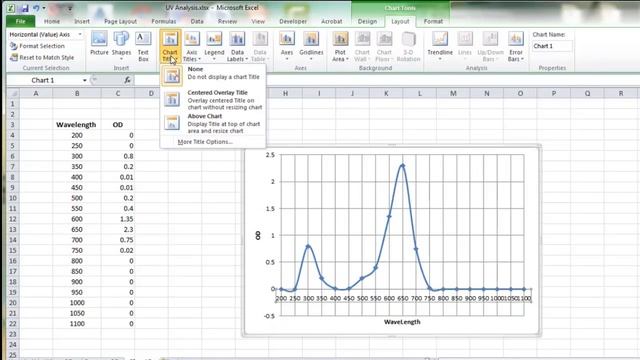Click the 3-D Rotation button
Image resolution: width=640 pixels, height=360 pixels.
pos(408,47)
